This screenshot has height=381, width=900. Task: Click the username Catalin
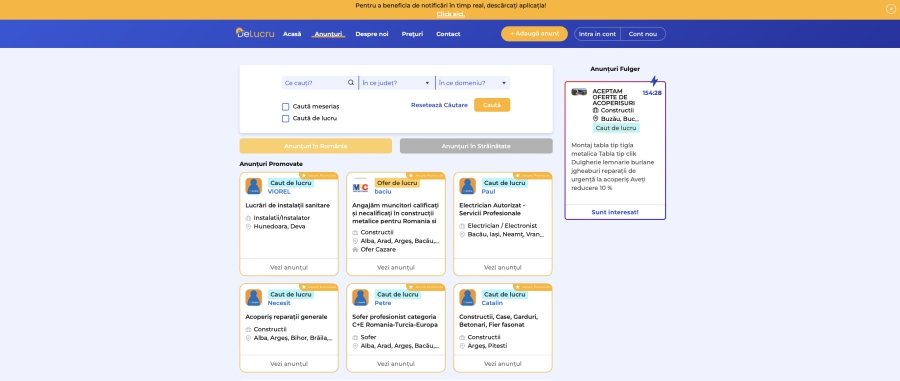[x=492, y=303]
